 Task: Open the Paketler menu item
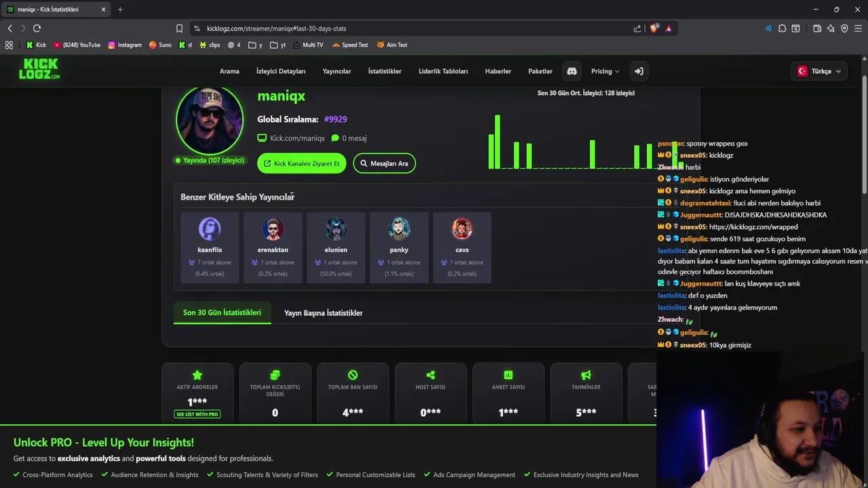(540, 71)
